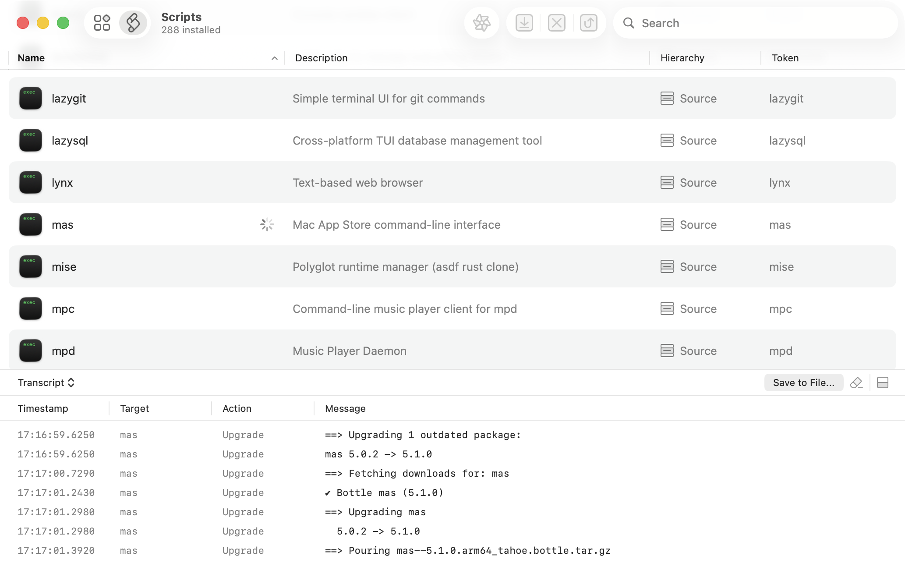Image resolution: width=905 pixels, height=588 pixels.
Task: Hide the transcript panel via its toggle icon
Action: pos(883,383)
